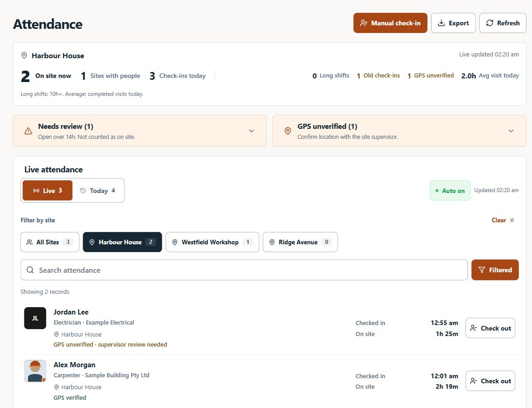Click the person icon on Alex Morgan's Check out
The width and height of the screenshot is (532, 408).
473,381
